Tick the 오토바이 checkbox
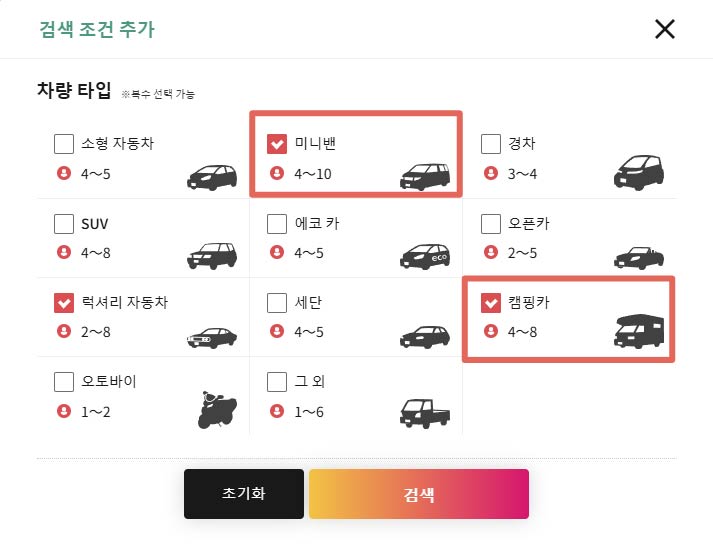713x557 pixels. [x=64, y=382]
